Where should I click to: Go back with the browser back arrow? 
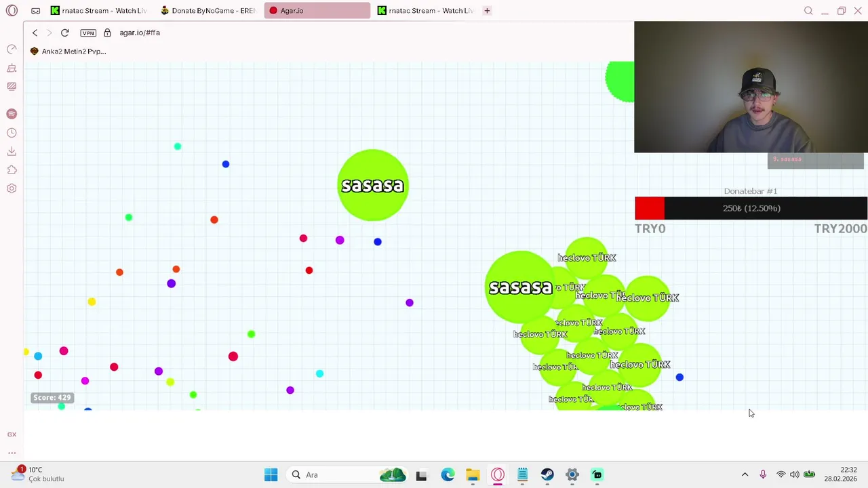[x=35, y=33]
